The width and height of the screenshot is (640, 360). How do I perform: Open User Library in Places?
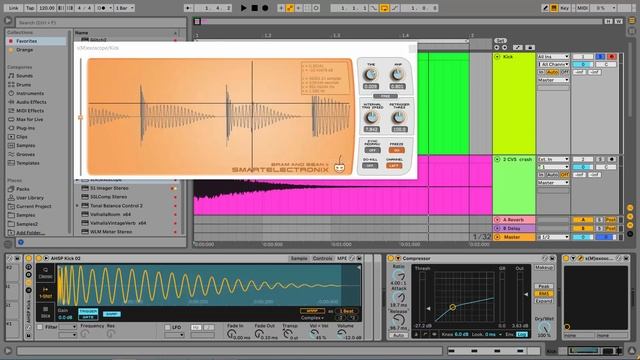(x=30, y=198)
